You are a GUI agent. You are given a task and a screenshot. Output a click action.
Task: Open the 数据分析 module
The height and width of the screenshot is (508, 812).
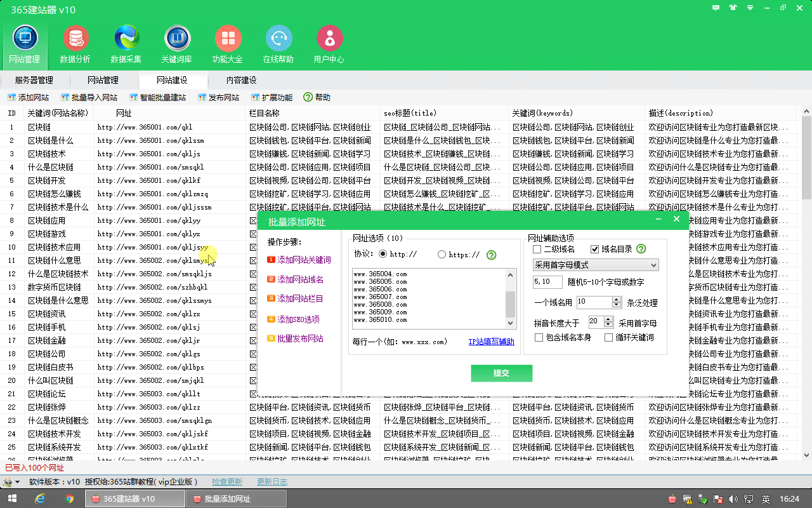[75, 44]
